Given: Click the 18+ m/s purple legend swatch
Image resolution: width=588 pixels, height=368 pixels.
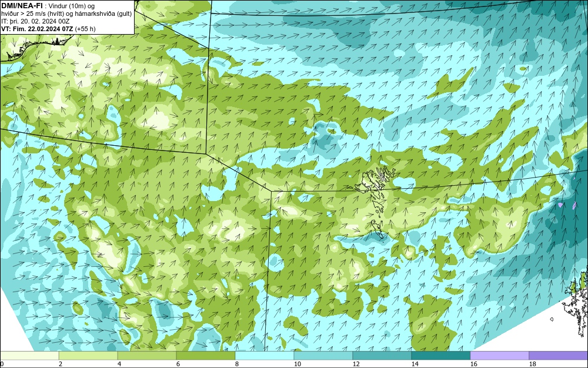Looking at the screenshot, I should [559, 356].
